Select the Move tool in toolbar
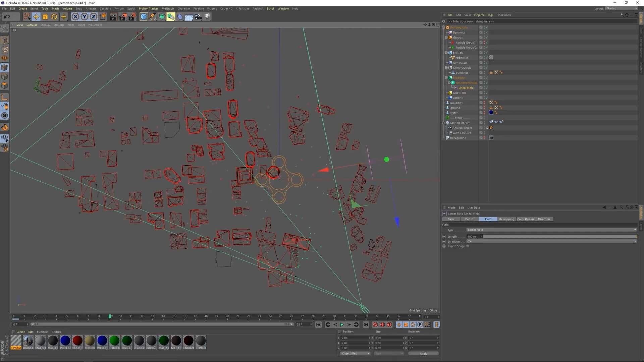Image resolution: width=644 pixels, height=362 pixels. (36, 17)
